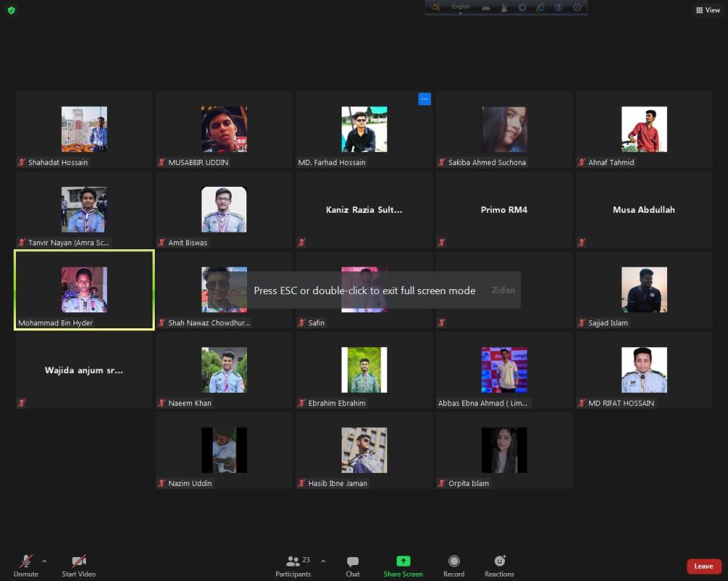The width and height of the screenshot is (728, 581).
Task: Select Mohammad Bin Hyder's video tile
Action: tap(84, 289)
